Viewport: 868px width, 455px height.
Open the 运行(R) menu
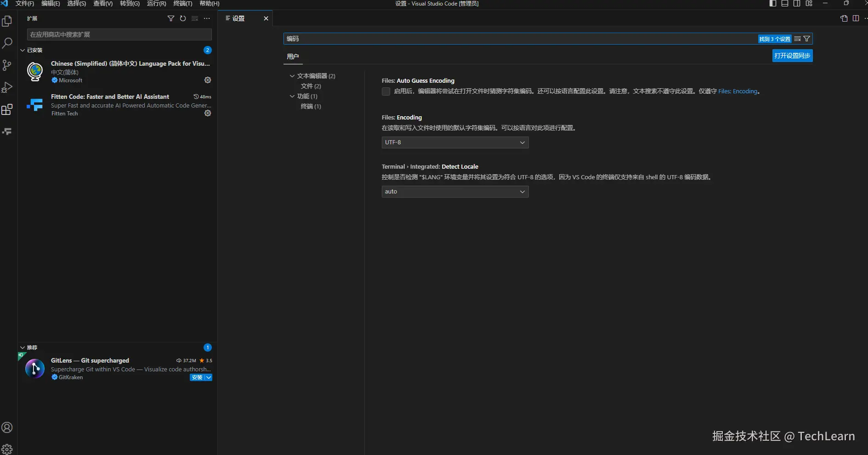[x=156, y=4]
